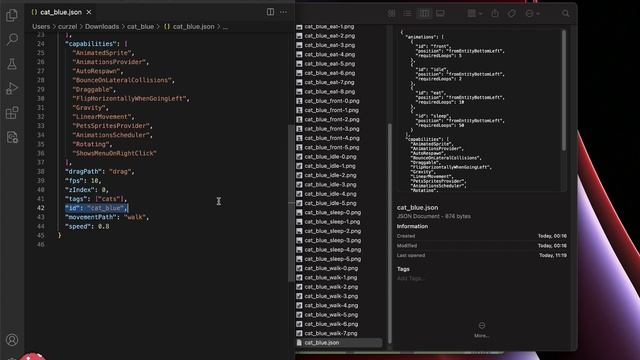Switch Finder to list view

(x=407, y=13)
